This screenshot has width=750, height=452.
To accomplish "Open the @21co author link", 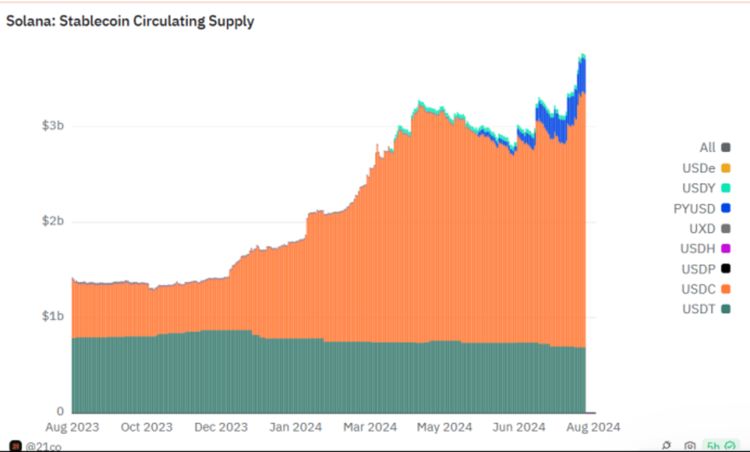I will [x=44, y=447].
